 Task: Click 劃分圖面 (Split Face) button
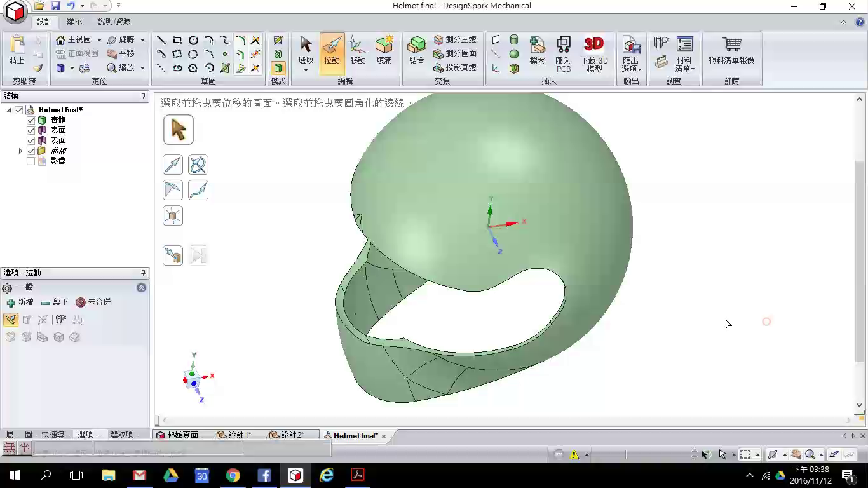pos(455,53)
